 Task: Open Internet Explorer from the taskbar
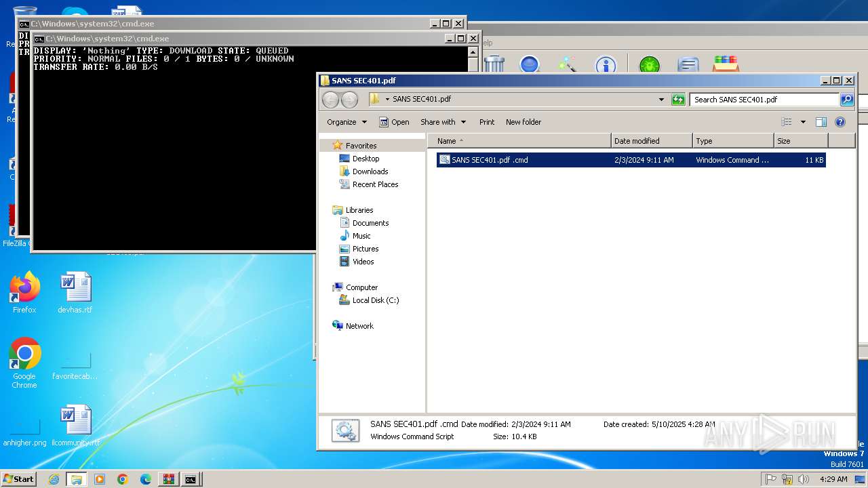pyautogui.click(x=54, y=479)
